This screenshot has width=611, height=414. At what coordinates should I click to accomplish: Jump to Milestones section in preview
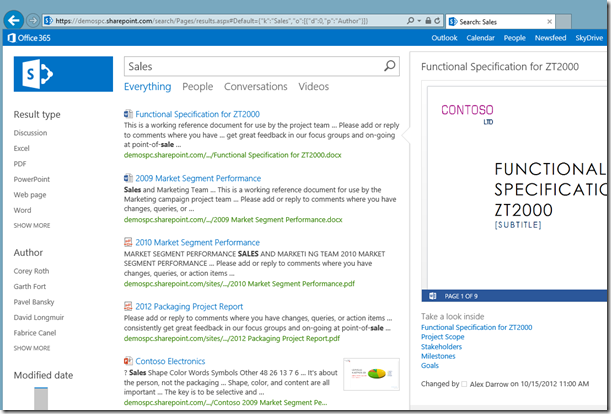tap(438, 356)
